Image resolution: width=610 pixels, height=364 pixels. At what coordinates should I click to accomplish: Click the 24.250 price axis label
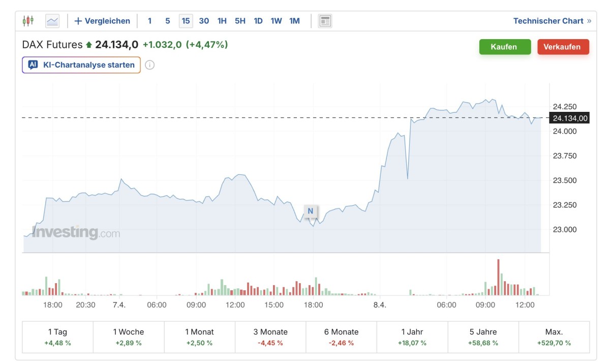pyautogui.click(x=565, y=107)
